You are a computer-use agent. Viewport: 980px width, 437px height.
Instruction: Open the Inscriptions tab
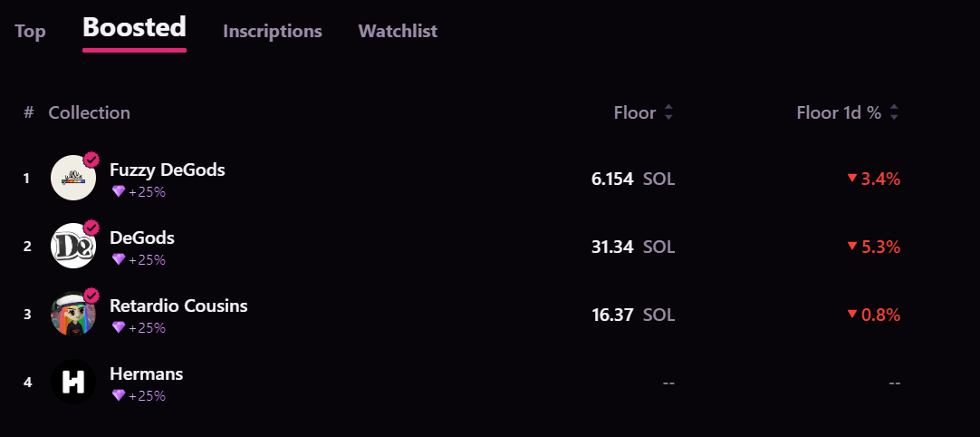click(x=273, y=32)
